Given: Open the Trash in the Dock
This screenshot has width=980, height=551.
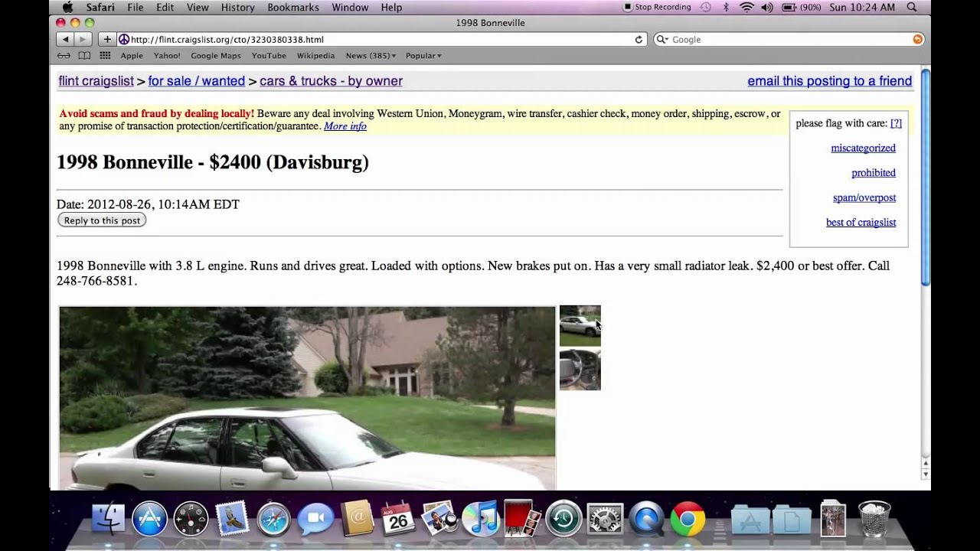Looking at the screenshot, I should click(874, 520).
